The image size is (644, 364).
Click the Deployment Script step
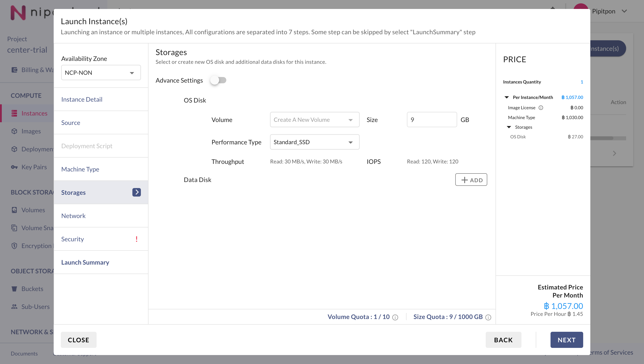[101, 146]
